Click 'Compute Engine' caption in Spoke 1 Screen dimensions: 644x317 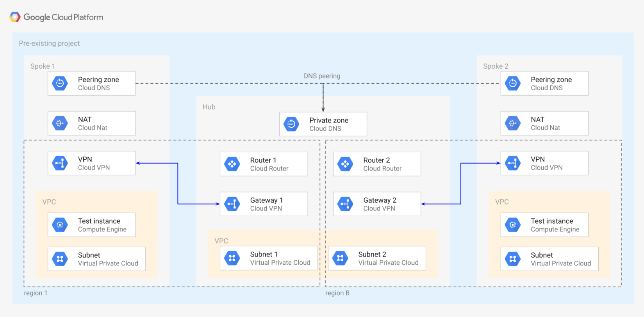102,230
